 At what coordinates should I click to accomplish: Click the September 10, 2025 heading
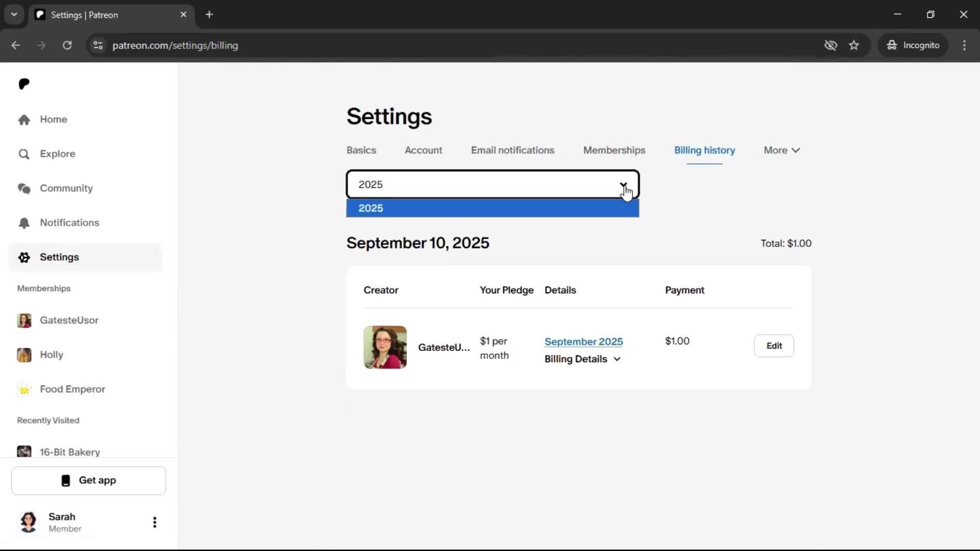click(418, 243)
